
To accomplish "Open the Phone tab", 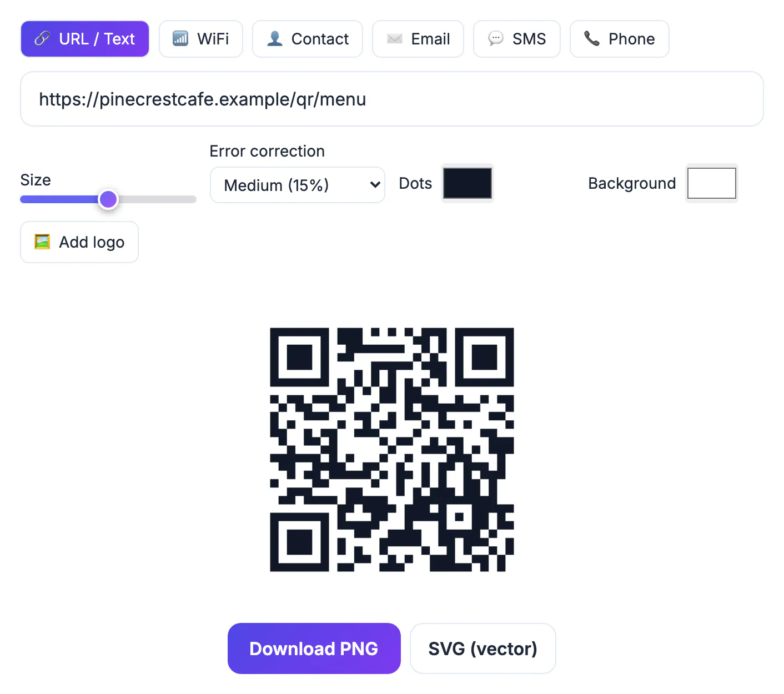I will click(x=620, y=39).
